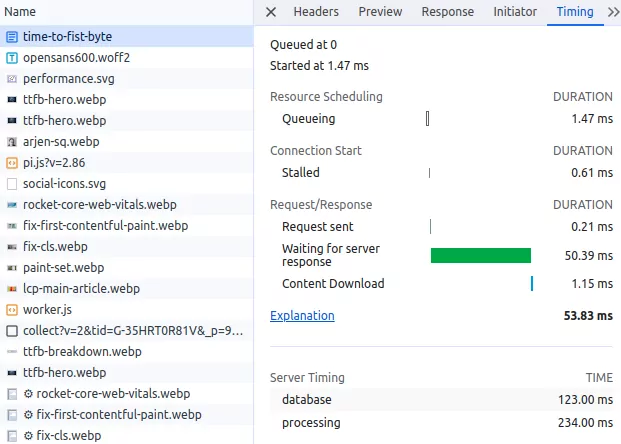
Task: Select the time-to-fist-byte request
Action: tap(127, 36)
